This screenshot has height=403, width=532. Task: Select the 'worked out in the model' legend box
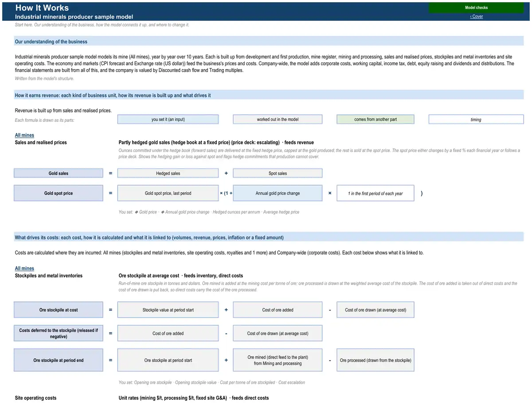click(x=278, y=120)
